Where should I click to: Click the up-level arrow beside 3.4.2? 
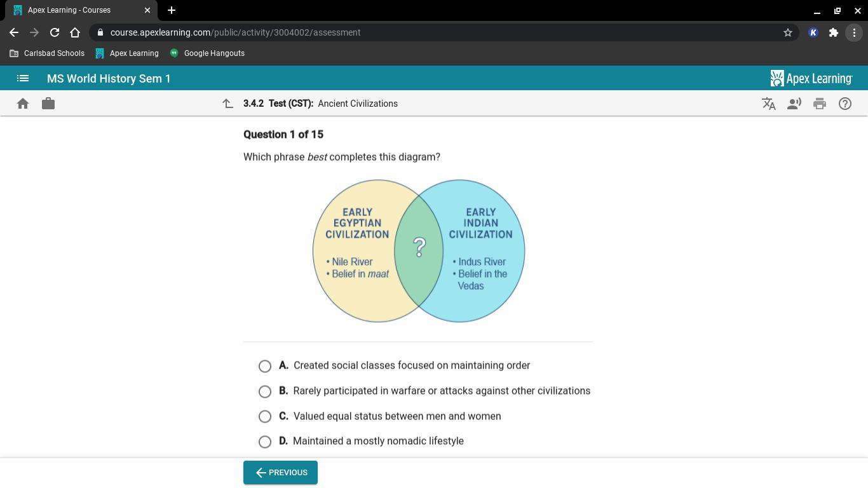coord(227,104)
